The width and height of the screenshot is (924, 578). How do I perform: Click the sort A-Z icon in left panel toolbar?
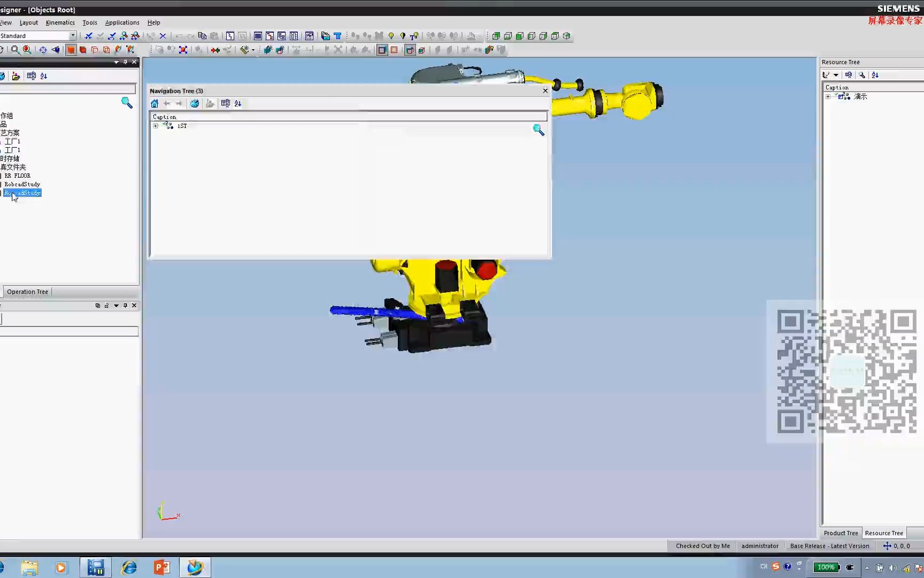tap(44, 76)
